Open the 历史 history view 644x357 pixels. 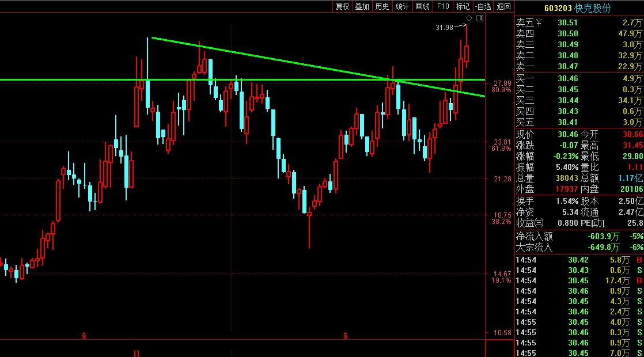[382, 6]
